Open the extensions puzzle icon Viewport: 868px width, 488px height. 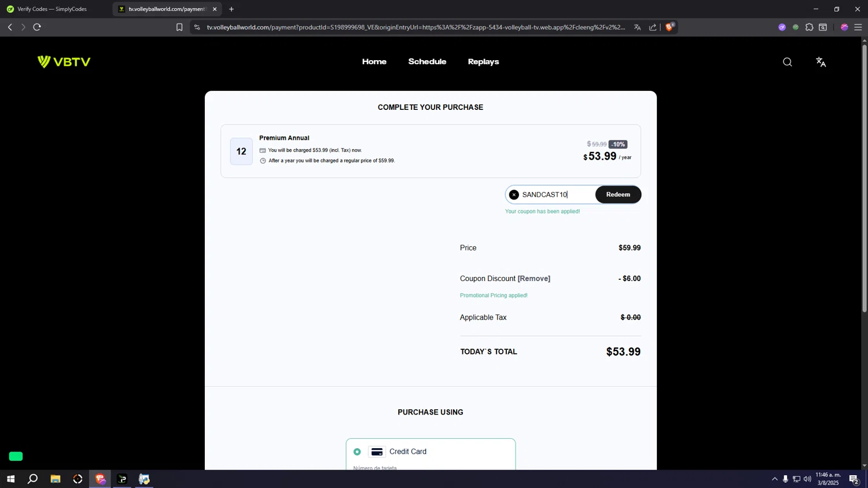809,27
